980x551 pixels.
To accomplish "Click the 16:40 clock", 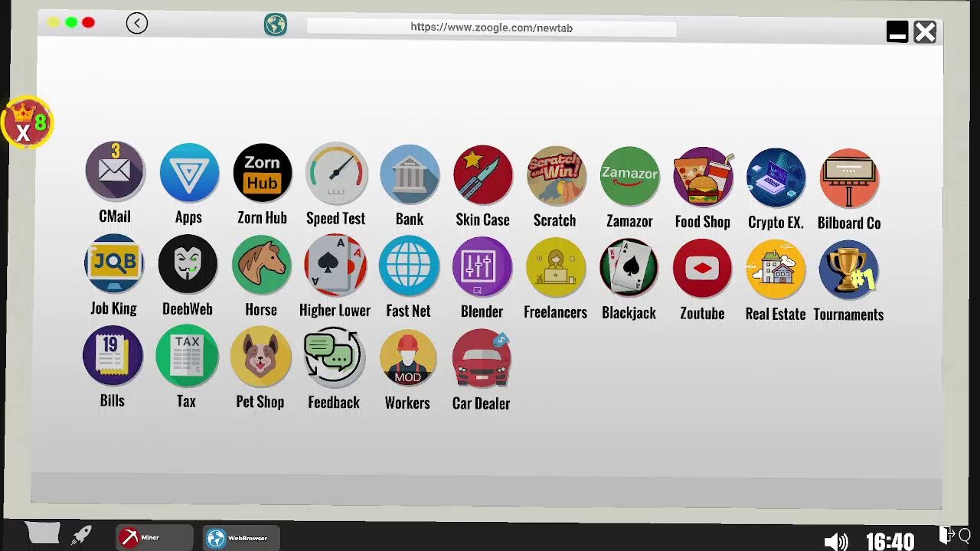I will click(890, 542).
